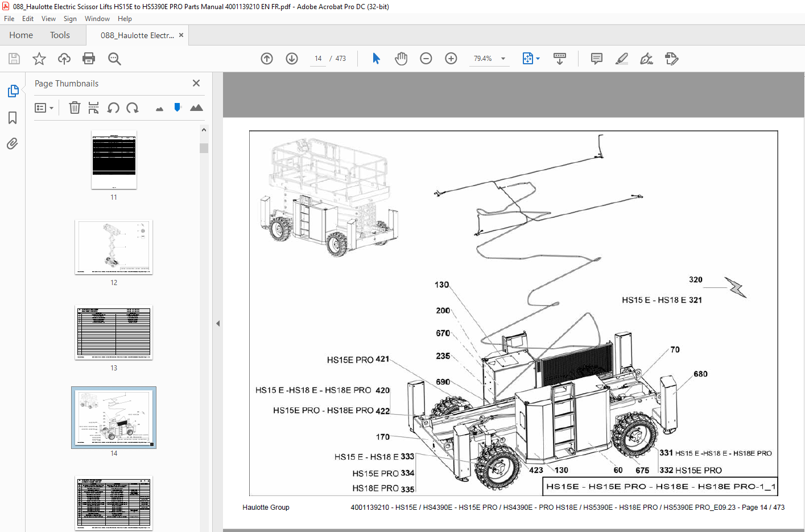
Task: Click the 'HS18E PRO 335' label
Action: pos(383,488)
